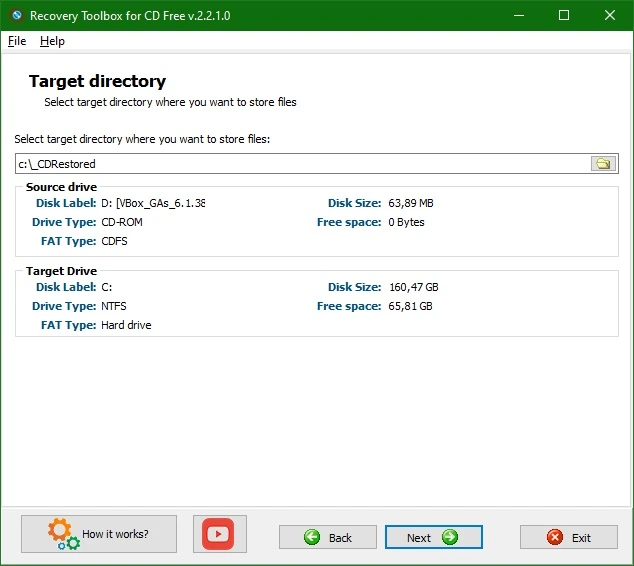Quit using the Exit button
The image size is (634, 566).
click(x=569, y=537)
